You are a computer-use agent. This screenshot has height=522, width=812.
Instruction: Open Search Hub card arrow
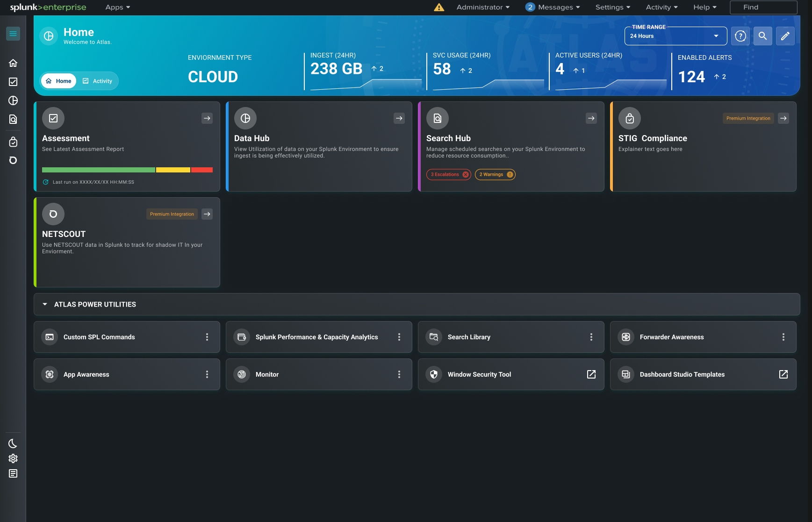591,118
